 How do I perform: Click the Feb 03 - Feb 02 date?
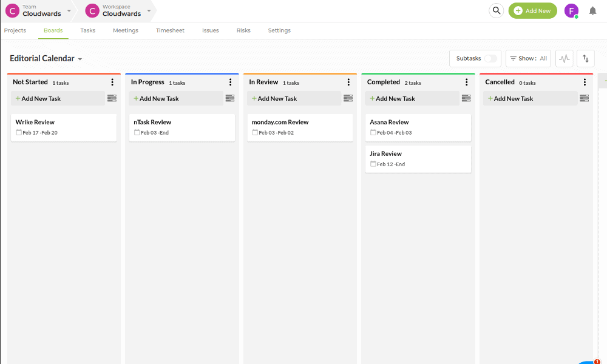[276, 133]
